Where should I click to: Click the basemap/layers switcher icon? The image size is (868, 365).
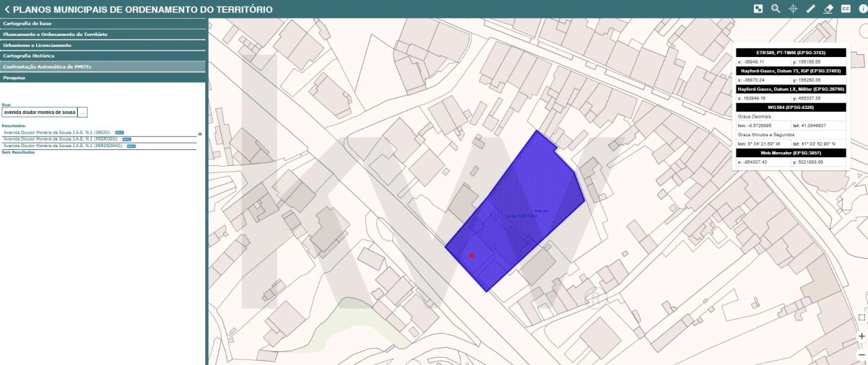(x=758, y=9)
